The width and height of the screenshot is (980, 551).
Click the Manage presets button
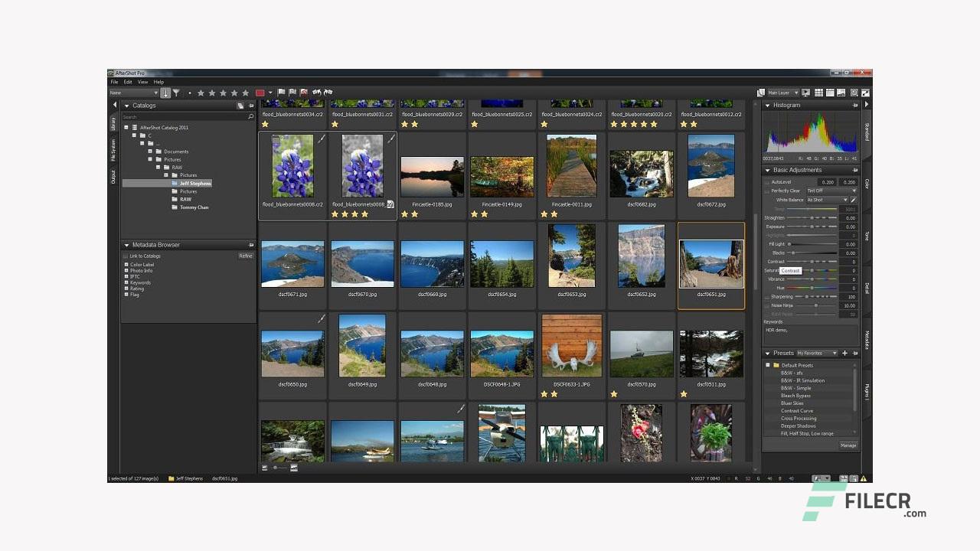pos(848,445)
